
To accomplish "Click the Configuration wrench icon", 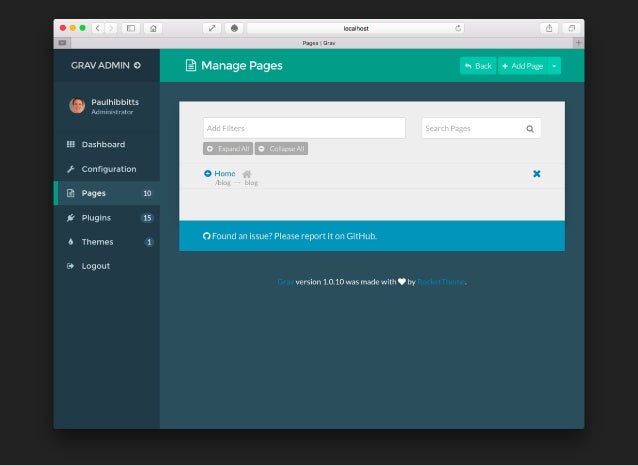I will pos(71,169).
